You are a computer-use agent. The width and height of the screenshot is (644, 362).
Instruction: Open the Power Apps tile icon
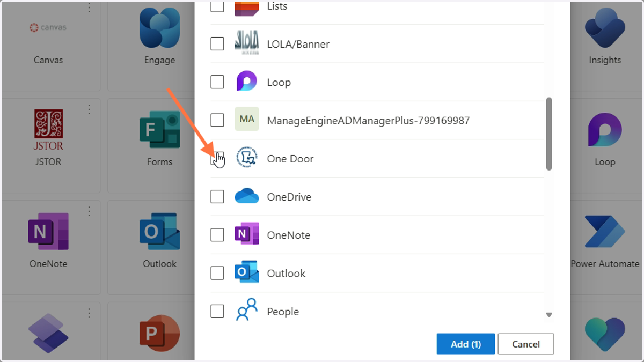click(x=48, y=334)
